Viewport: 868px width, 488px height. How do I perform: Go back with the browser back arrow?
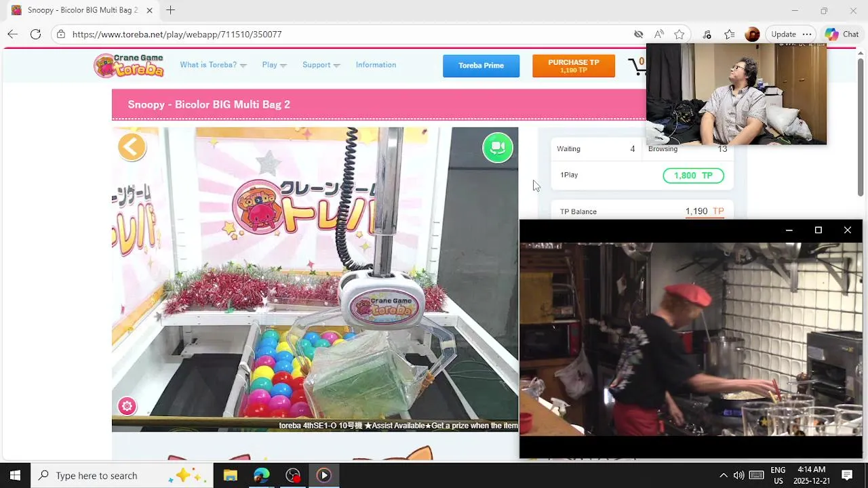click(x=12, y=34)
